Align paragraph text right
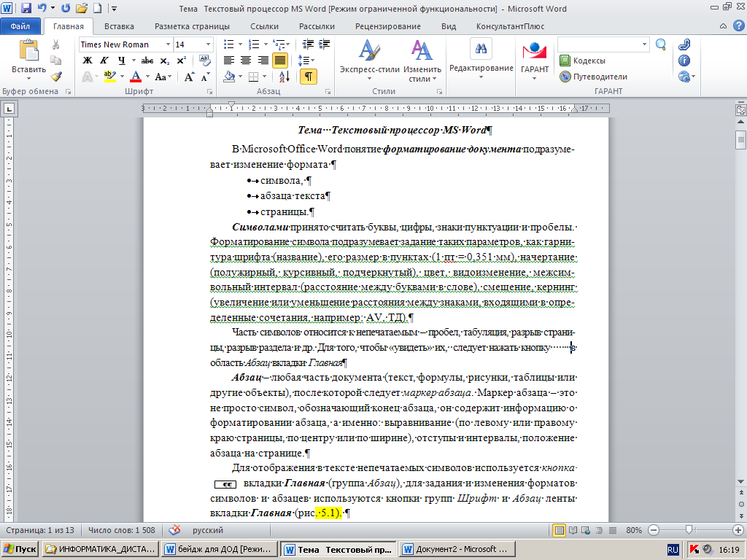The image size is (747, 560). (x=263, y=61)
